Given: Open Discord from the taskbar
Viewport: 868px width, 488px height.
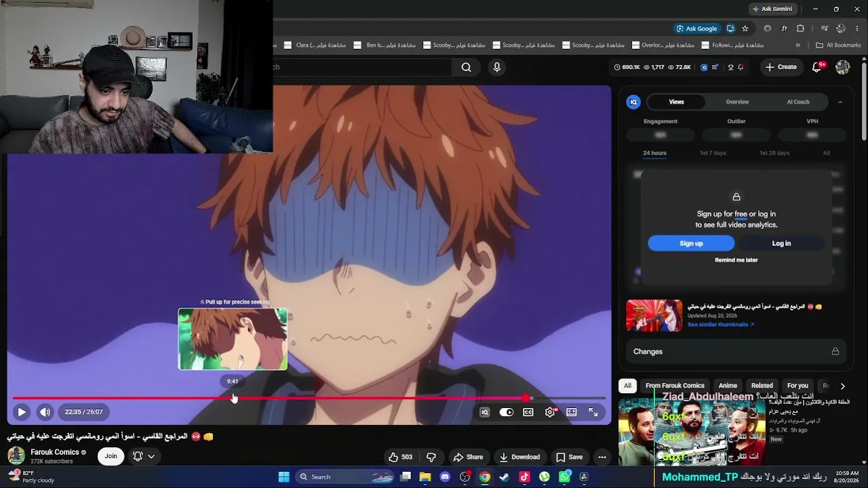Looking at the screenshot, I should 445,477.
